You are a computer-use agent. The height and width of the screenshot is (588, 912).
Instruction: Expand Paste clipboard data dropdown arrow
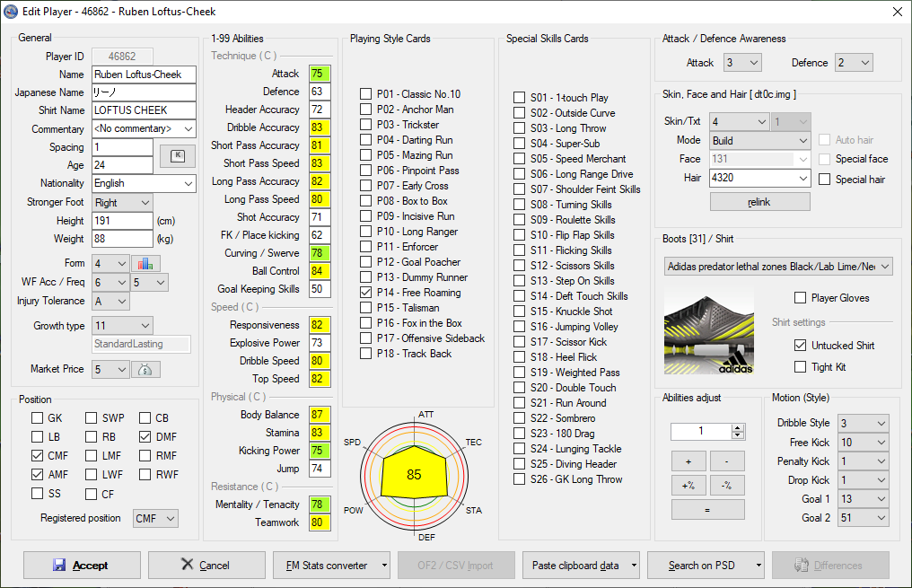(x=634, y=566)
